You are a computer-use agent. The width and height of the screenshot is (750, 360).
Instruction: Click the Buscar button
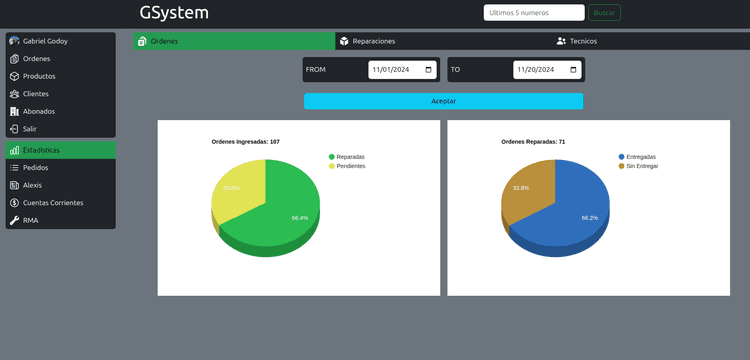604,13
